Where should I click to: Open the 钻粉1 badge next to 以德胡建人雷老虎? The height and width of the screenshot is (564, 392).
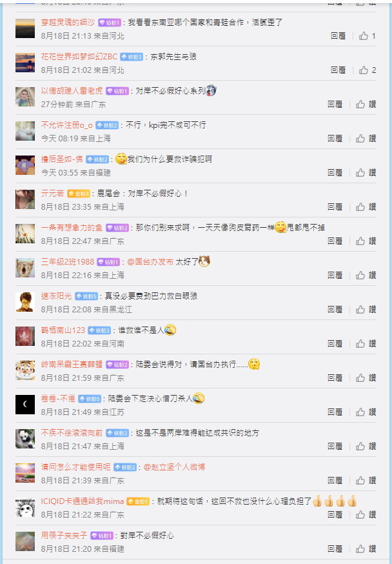[117, 92]
